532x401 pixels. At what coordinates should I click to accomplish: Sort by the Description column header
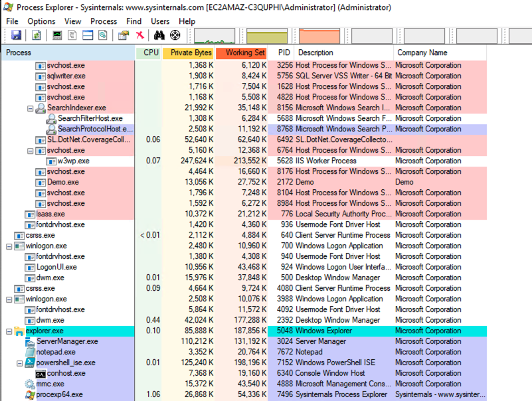coord(343,52)
